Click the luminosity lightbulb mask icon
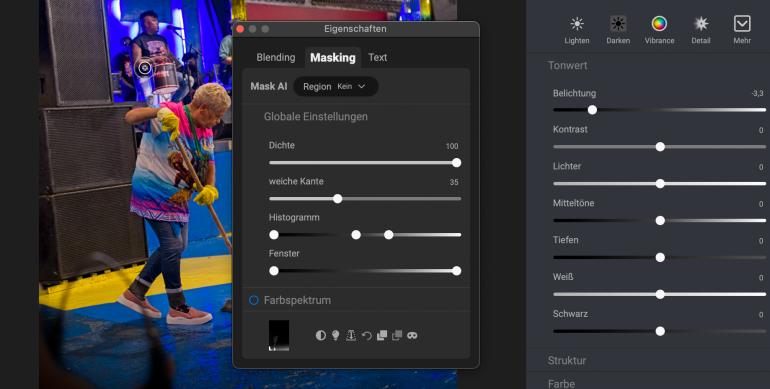The image size is (770, 389). [335, 335]
